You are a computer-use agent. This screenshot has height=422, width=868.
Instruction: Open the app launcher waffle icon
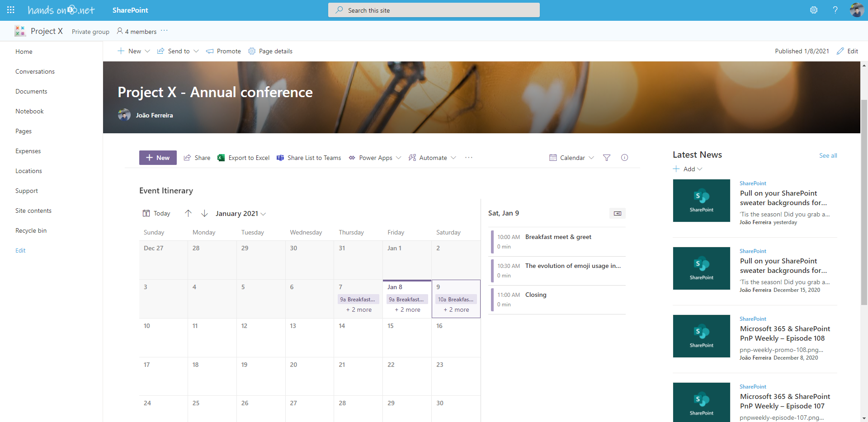coord(11,10)
